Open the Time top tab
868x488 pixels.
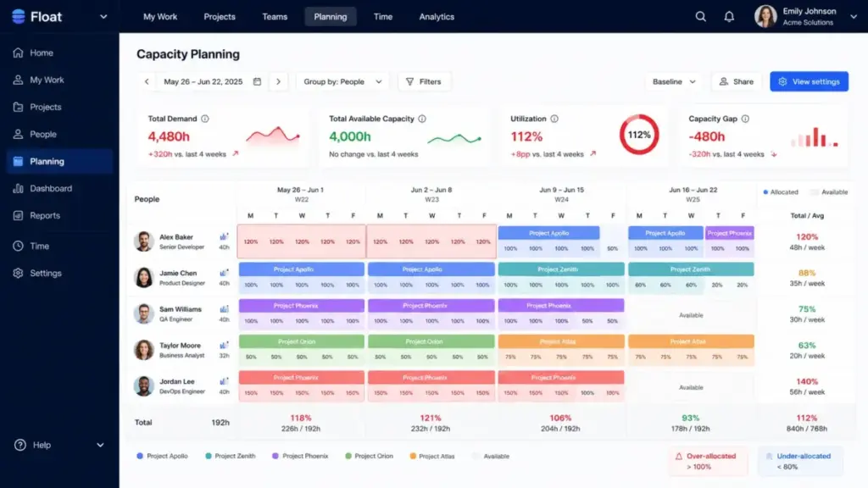coord(382,17)
